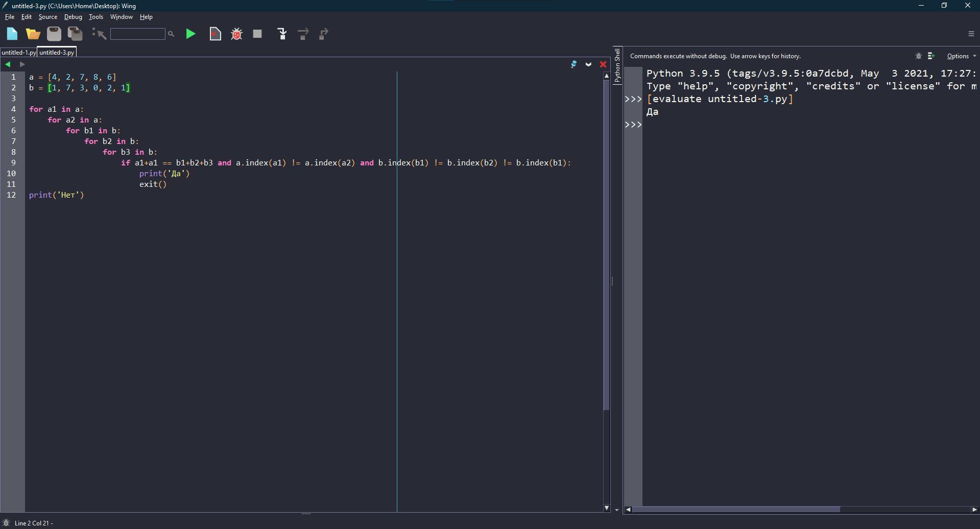980x529 pixels.
Task: Click the Python Shell horizontal scrollbar
Action: tap(736, 510)
